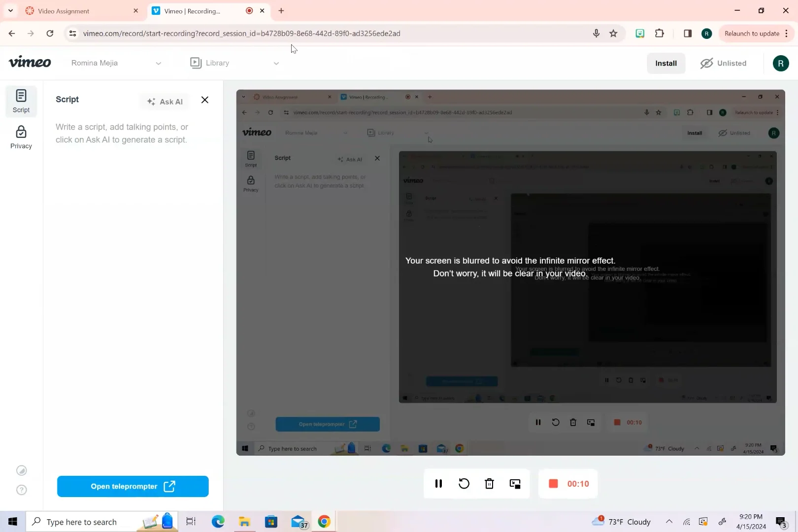This screenshot has height=532, width=798.
Task: Open the Script panel in the sidebar
Action: tap(21, 101)
